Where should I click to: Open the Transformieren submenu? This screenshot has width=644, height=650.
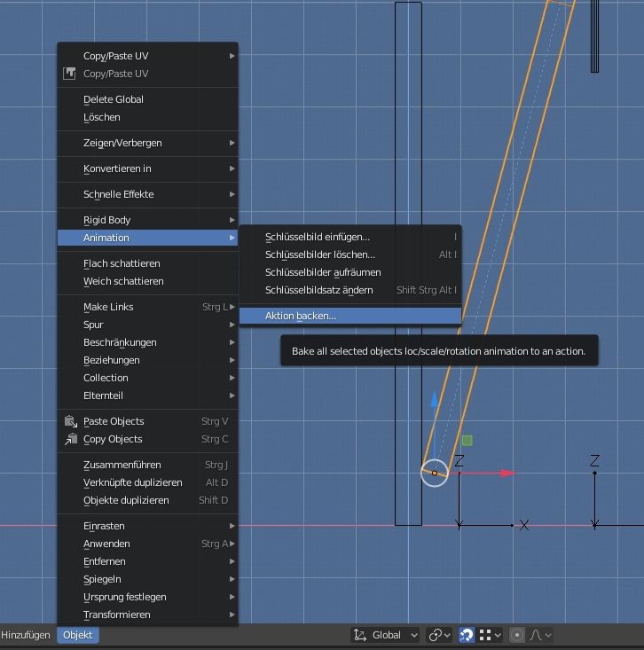click(147, 615)
